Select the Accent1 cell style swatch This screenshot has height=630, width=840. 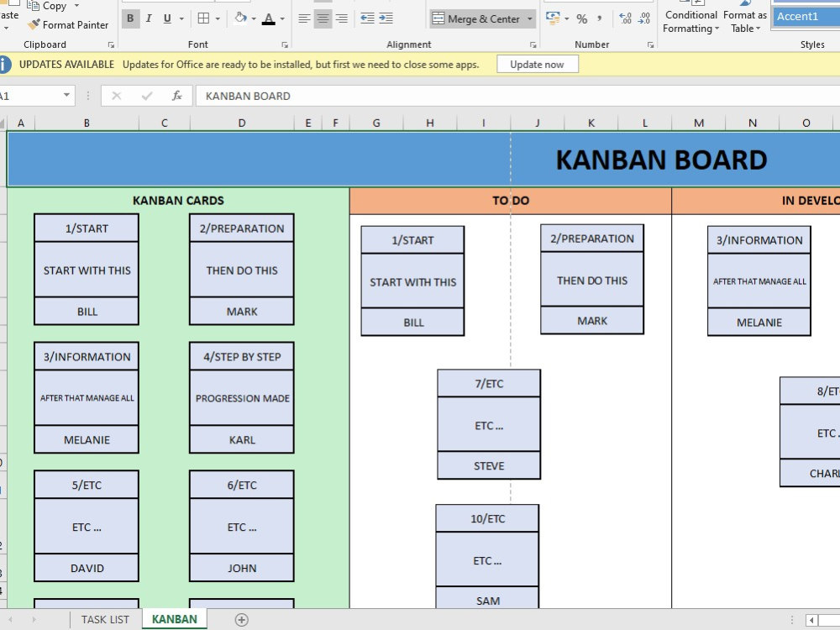pos(803,16)
